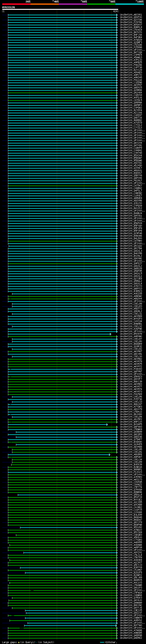The image size is (146, 644).
Task: Select the UniRef100_A7QDZ9 label
Action: [x=131, y=40]
